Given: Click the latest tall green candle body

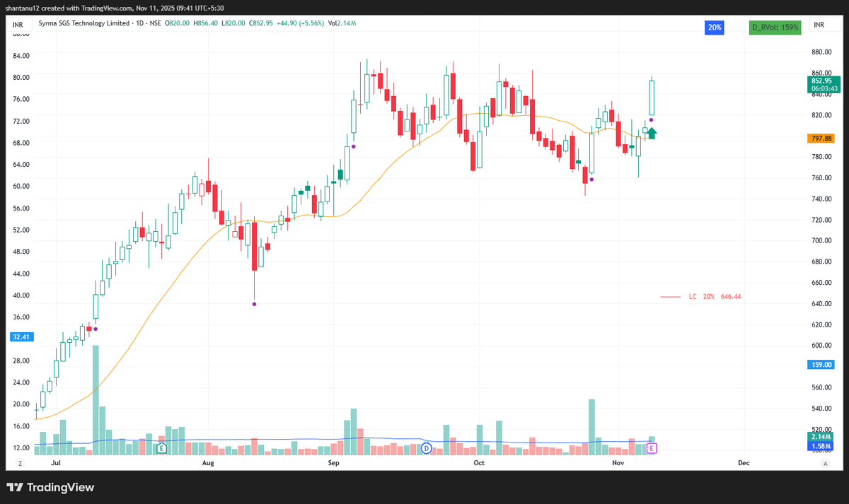Looking at the screenshot, I should click(x=652, y=98).
